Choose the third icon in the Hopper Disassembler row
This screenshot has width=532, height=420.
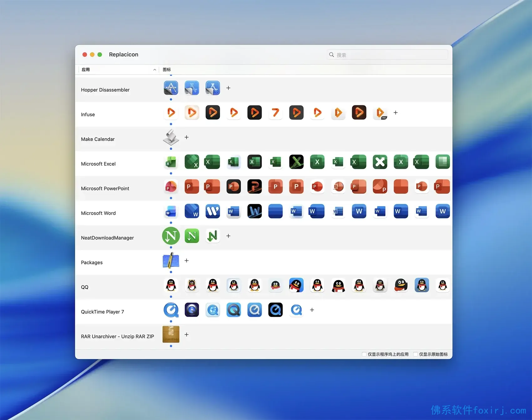click(x=213, y=88)
